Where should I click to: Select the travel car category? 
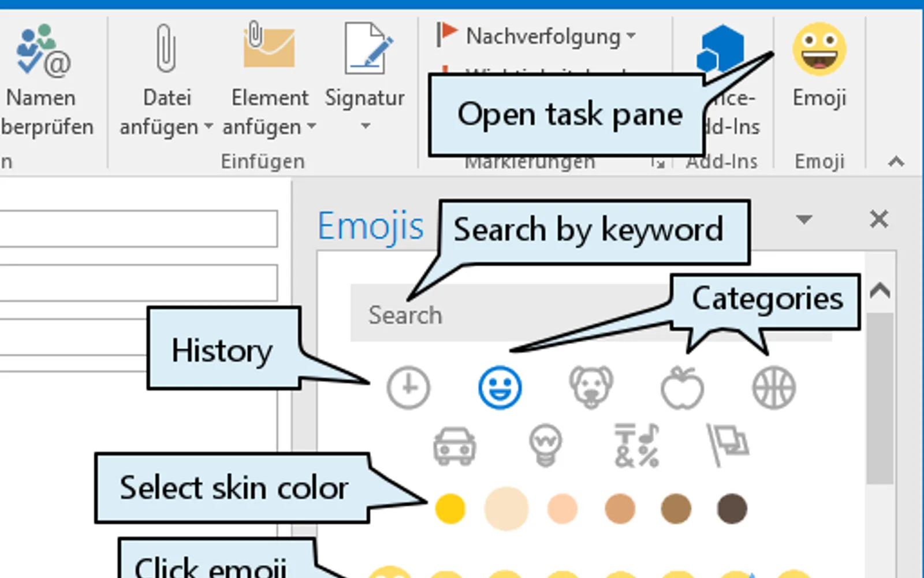click(x=454, y=446)
